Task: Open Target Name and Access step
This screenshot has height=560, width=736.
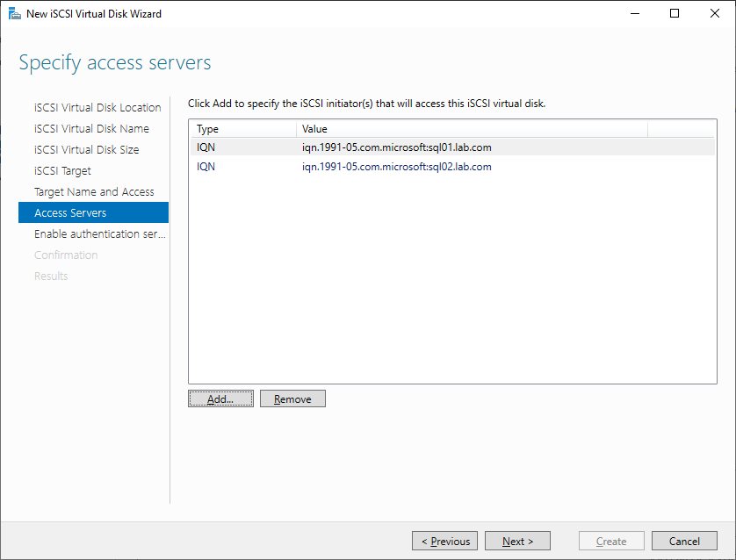Action: tap(94, 192)
